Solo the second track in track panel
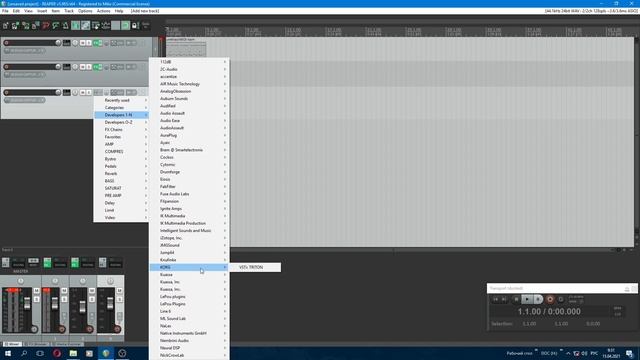The height and width of the screenshot is (360, 640). [89, 67]
